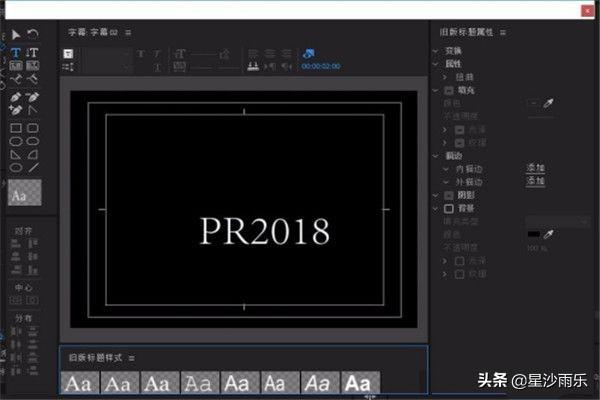Open the font family dropdown

click(107, 54)
